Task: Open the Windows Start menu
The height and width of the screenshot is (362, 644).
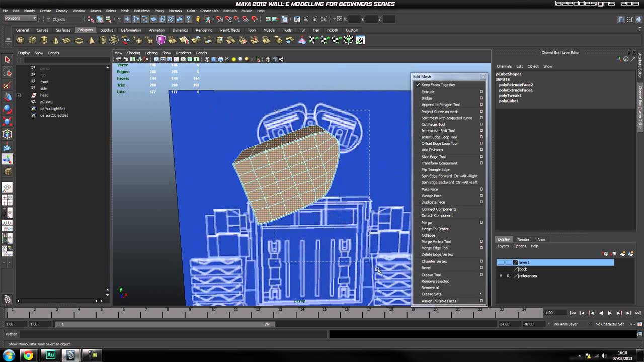Action: point(9,355)
